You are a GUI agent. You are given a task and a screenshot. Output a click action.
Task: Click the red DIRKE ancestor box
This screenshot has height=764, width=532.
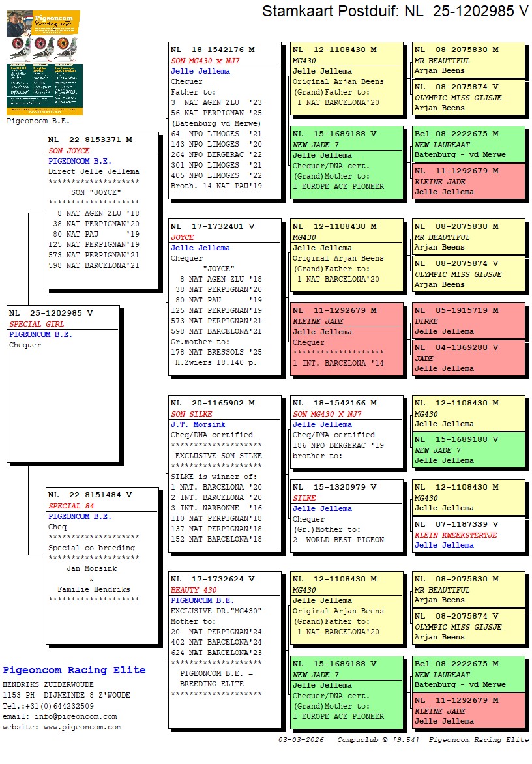(468, 321)
